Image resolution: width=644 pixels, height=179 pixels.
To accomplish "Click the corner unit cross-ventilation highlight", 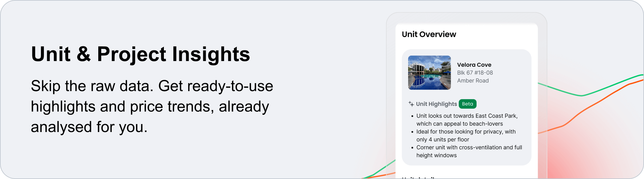I will 469,151.
